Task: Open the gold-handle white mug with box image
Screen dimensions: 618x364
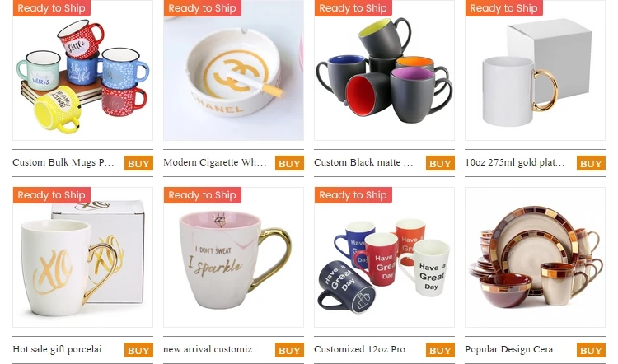Action: [x=536, y=70]
